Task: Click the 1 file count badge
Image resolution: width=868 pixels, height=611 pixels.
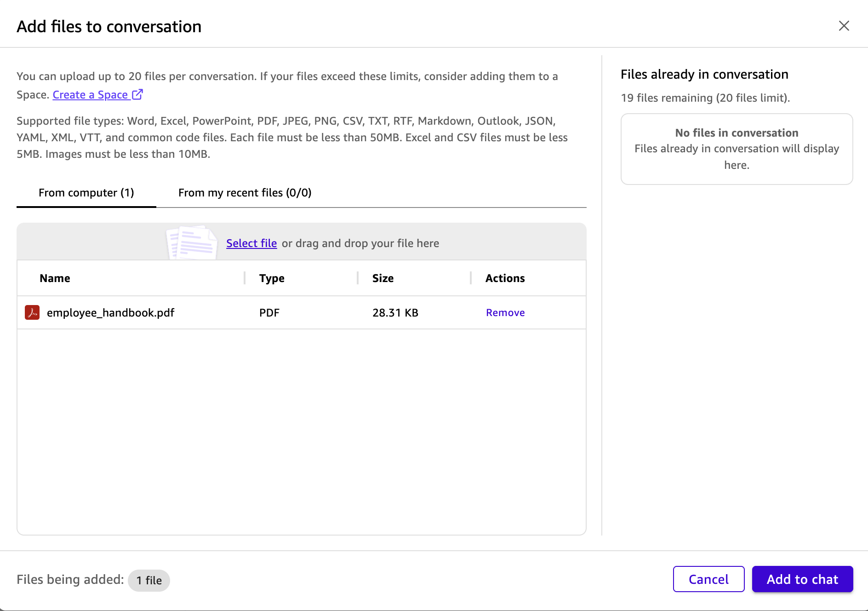Action: (x=149, y=581)
